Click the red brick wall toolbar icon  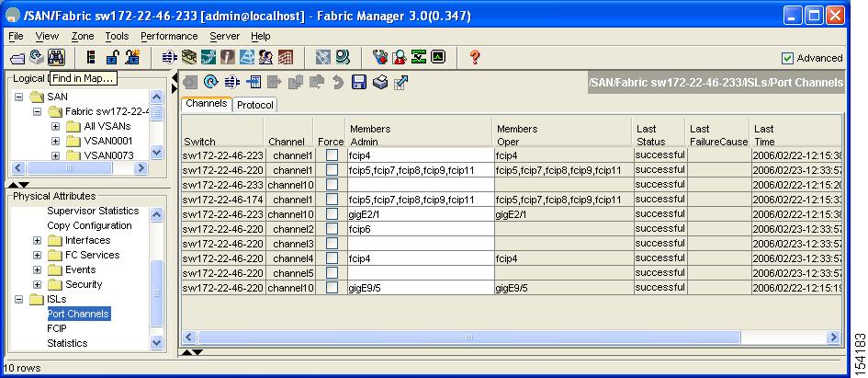(x=286, y=57)
